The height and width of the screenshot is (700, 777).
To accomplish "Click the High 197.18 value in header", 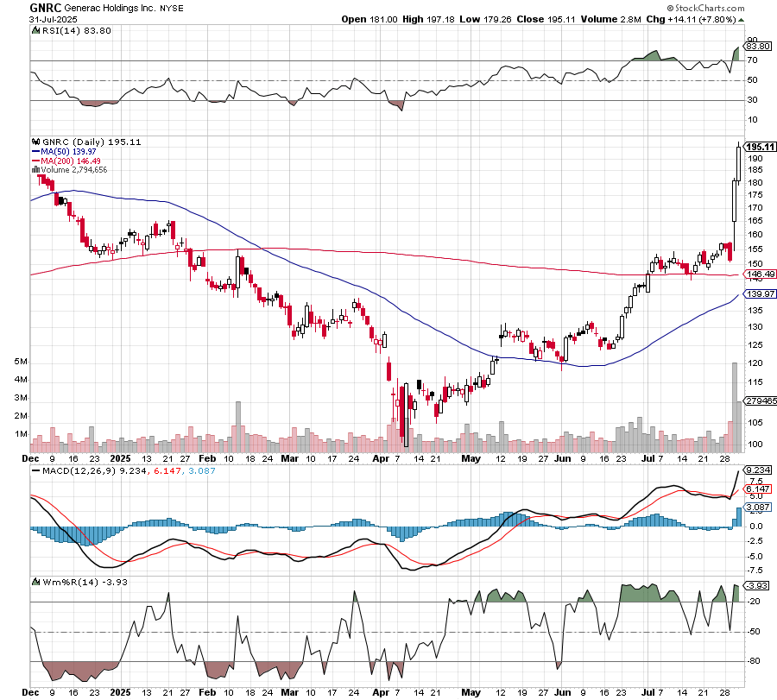I will [428, 19].
